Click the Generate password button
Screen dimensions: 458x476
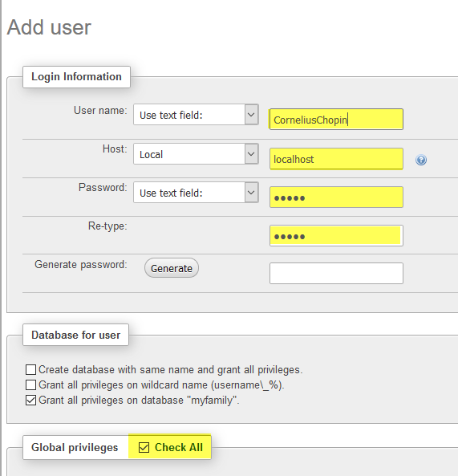click(x=172, y=268)
